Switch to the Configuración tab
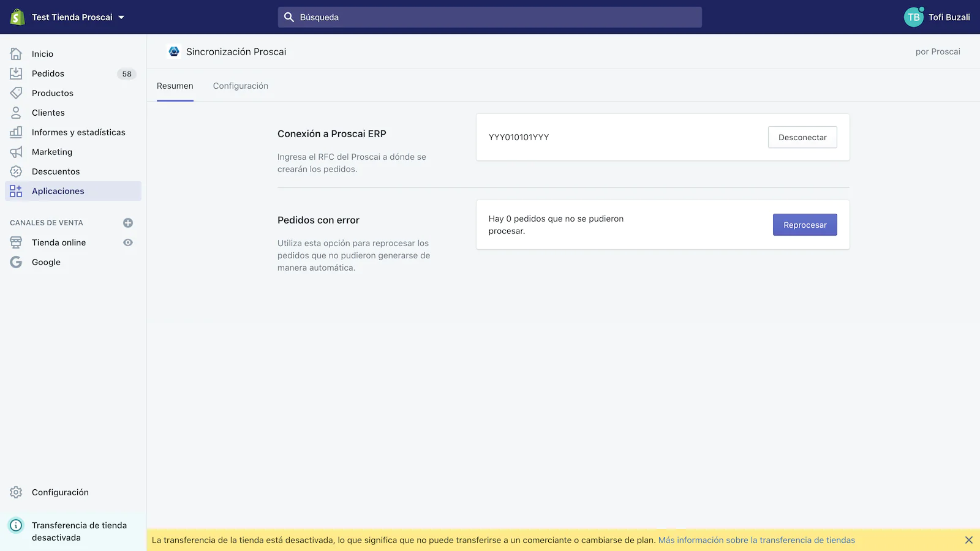 [x=240, y=86]
